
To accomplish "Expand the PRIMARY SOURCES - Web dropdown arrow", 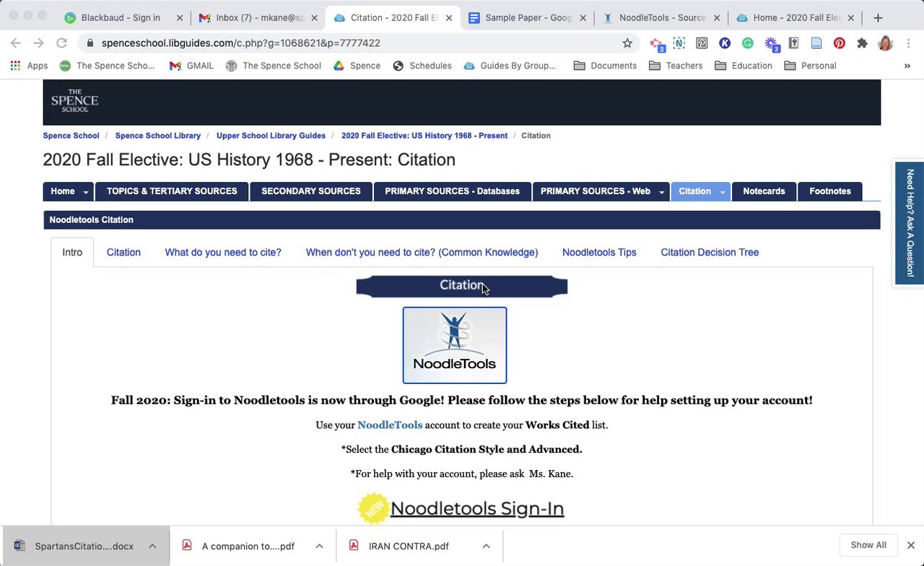I will [x=661, y=192].
